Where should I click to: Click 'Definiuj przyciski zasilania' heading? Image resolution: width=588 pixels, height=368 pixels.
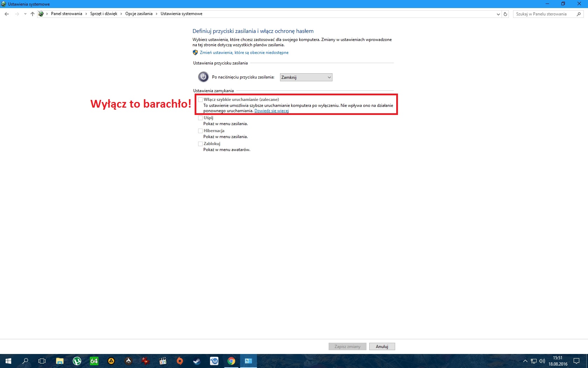[253, 31]
